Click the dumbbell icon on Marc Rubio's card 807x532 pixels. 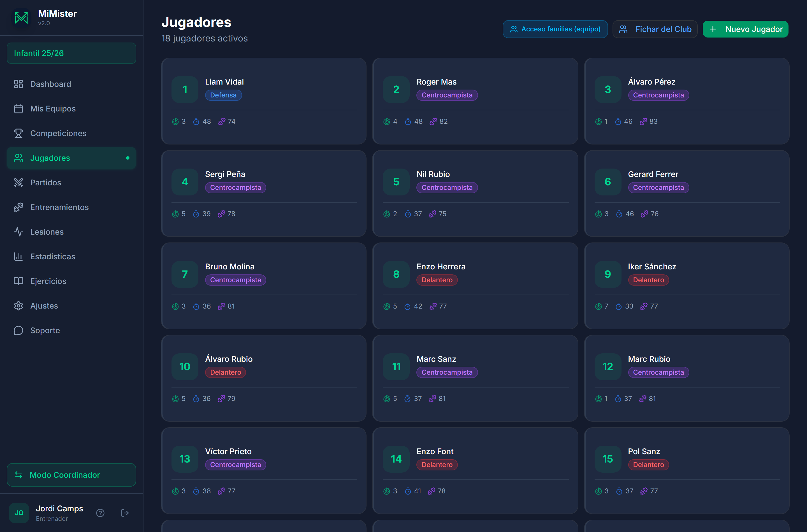643,399
